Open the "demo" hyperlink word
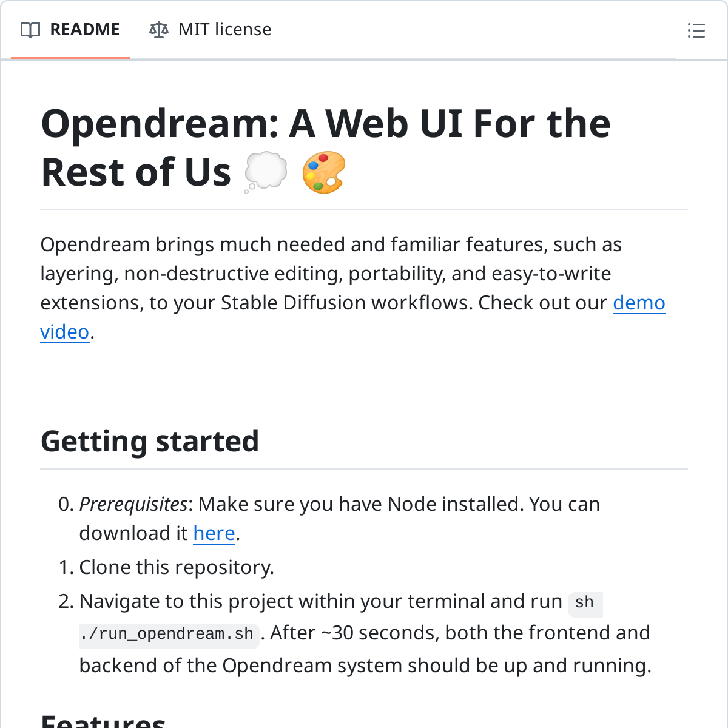 639,303
